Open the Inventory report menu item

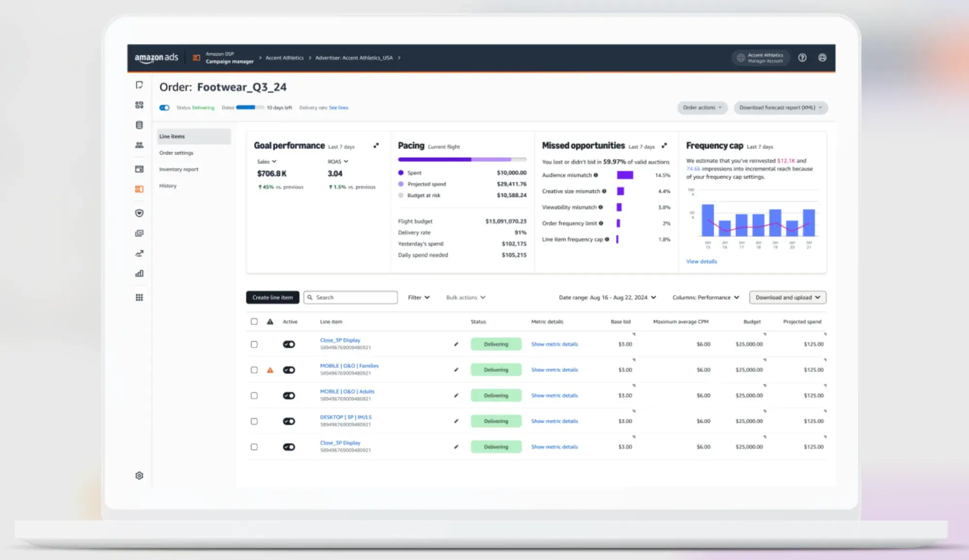178,170
